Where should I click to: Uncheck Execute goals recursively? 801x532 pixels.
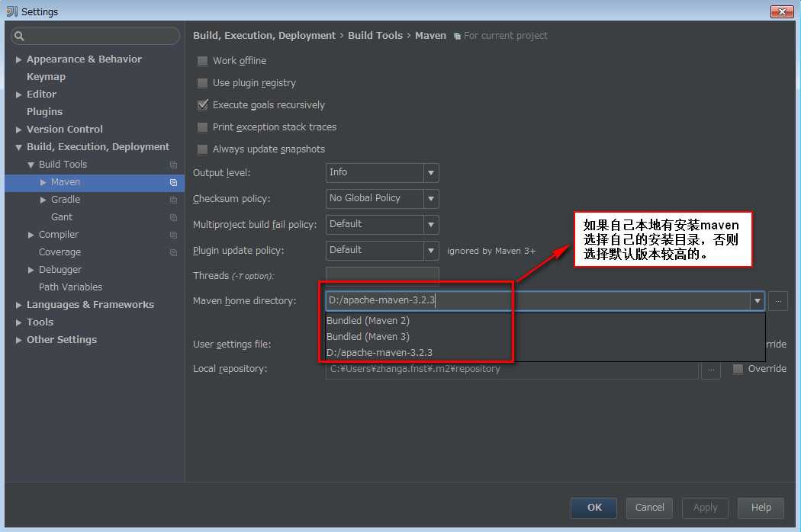(x=202, y=104)
